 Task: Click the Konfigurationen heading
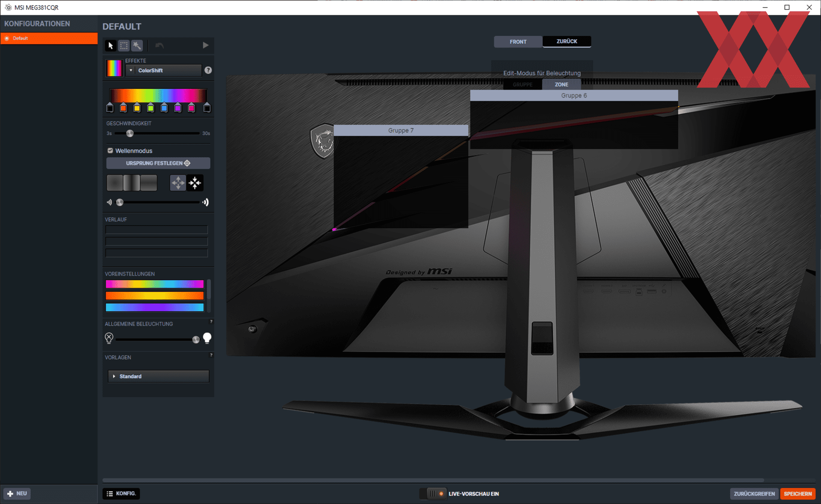coord(37,24)
